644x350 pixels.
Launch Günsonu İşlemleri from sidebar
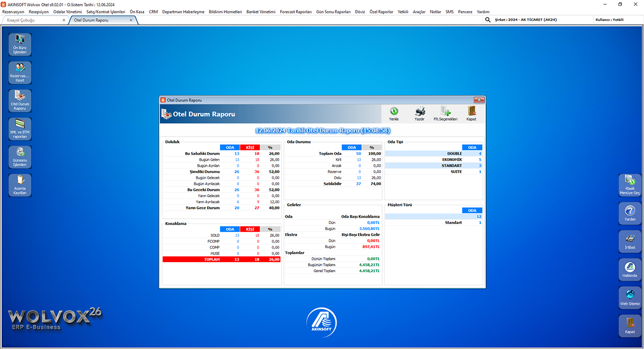[x=20, y=157]
